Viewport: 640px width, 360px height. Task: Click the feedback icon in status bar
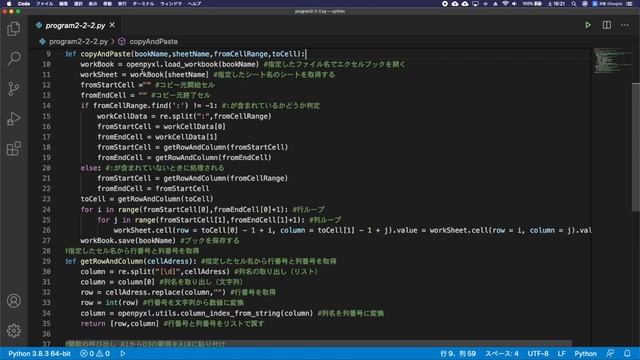point(610,353)
